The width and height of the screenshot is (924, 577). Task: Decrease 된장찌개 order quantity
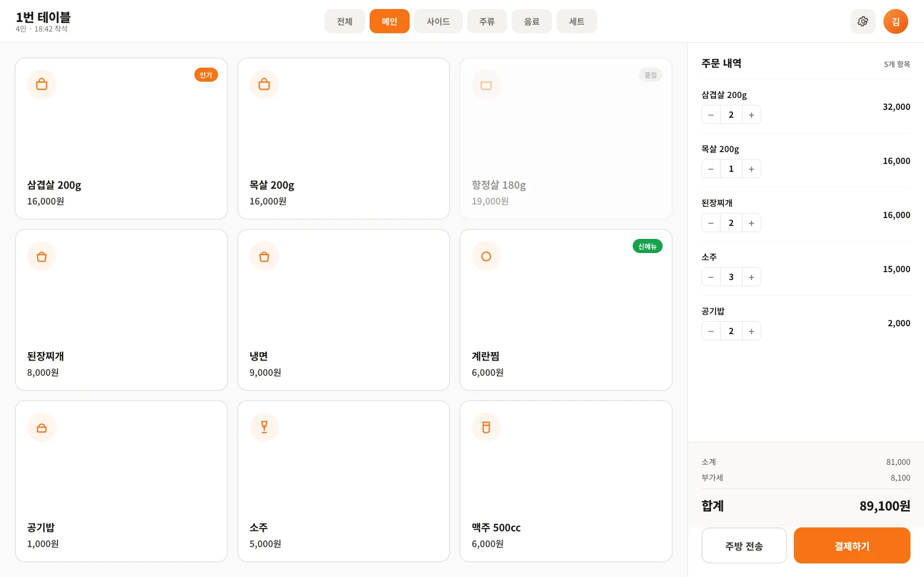[711, 223]
